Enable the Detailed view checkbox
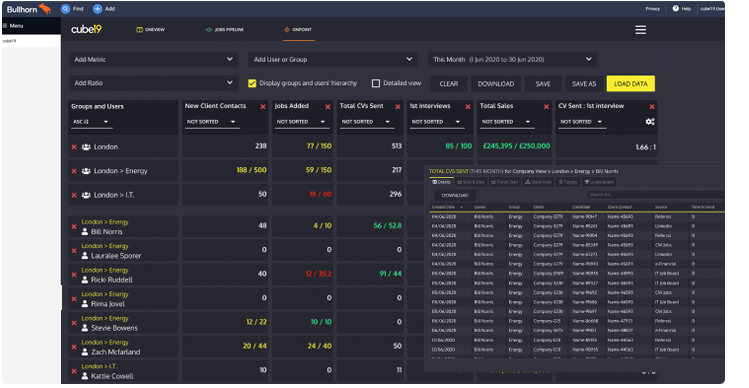749x388 pixels. (x=376, y=83)
